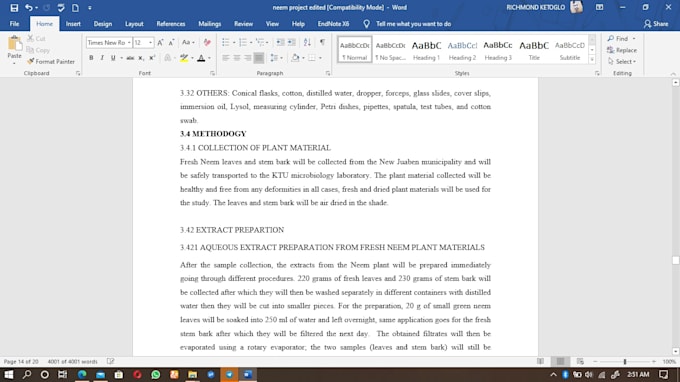Toggle italic formatting
Screen dimensions: 680x382
pyautogui.click(x=102, y=58)
